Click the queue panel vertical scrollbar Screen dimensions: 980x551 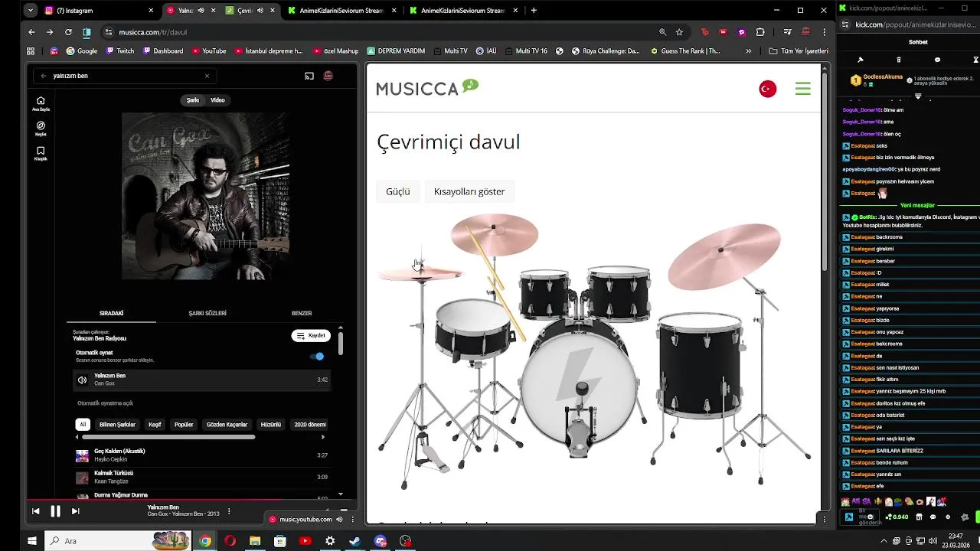point(340,342)
